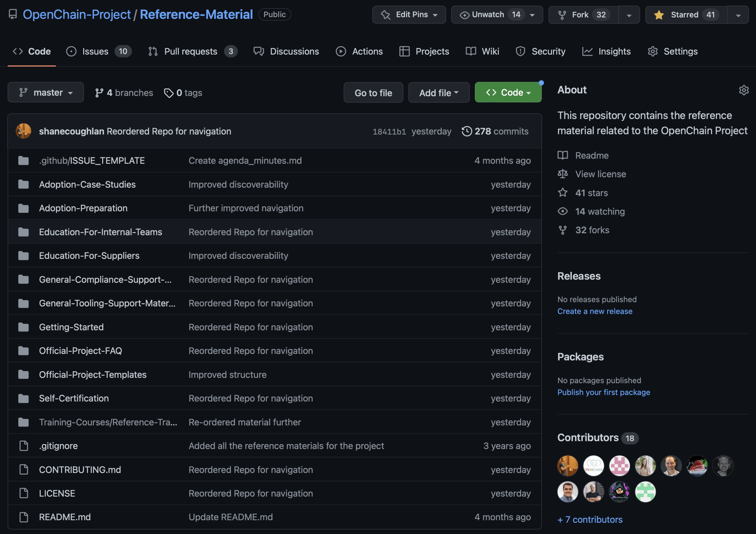Expand the Add file dropdown
This screenshot has height=534, width=756.
pos(439,93)
